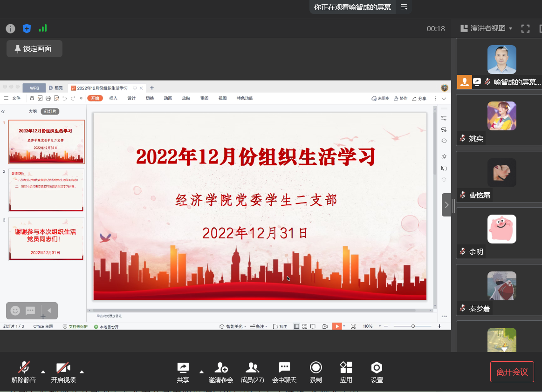Click the network signal strength icon
The height and width of the screenshot is (392, 542).
pos(43,28)
